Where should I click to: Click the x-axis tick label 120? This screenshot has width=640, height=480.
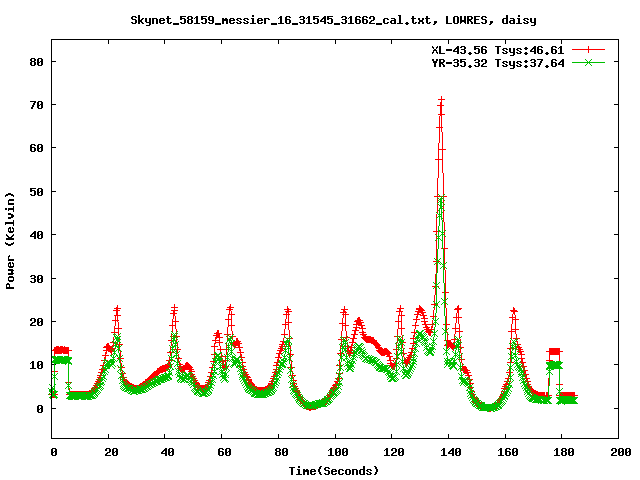click(x=394, y=452)
